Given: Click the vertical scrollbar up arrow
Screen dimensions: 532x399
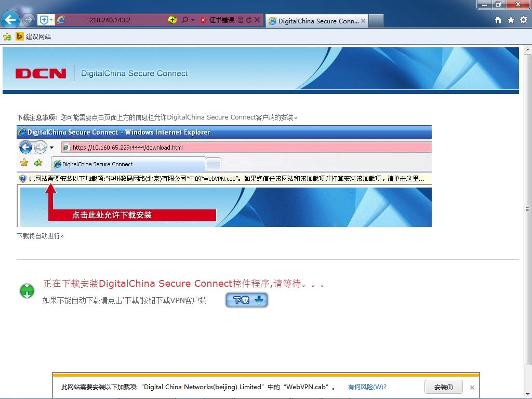Looking at the screenshot, I should click(x=528, y=49).
